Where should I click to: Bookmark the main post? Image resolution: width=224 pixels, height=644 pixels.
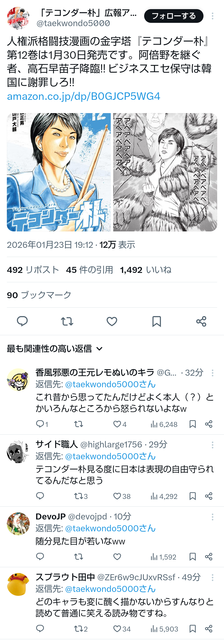coord(157,321)
